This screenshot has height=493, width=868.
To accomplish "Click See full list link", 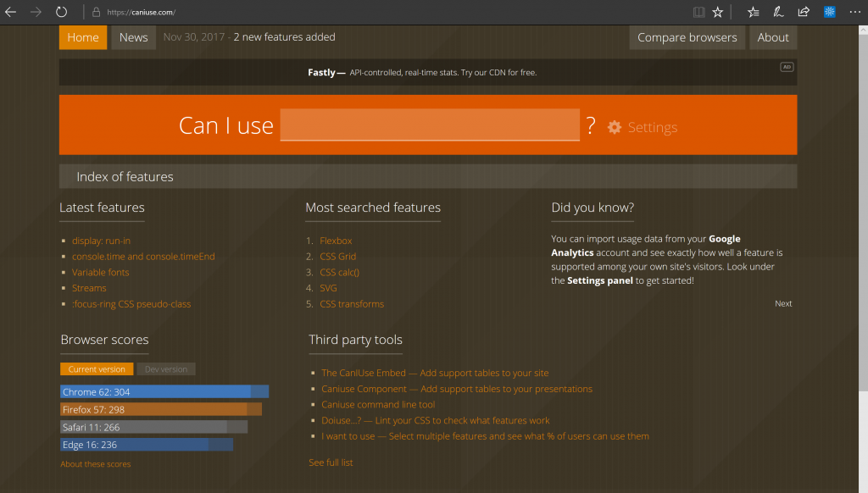I will point(331,463).
